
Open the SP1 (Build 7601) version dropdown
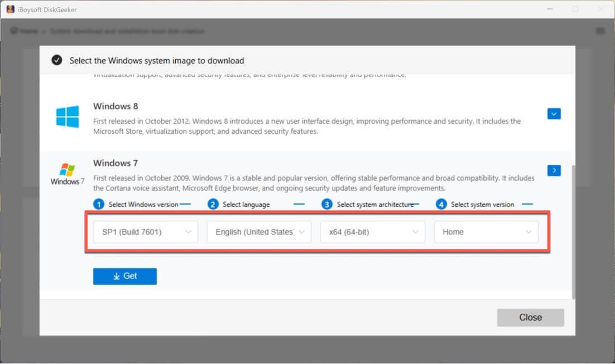146,232
